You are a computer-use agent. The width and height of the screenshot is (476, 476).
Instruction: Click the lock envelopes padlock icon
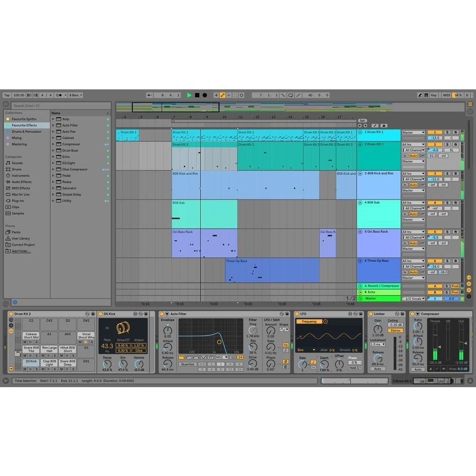(x=384, y=125)
